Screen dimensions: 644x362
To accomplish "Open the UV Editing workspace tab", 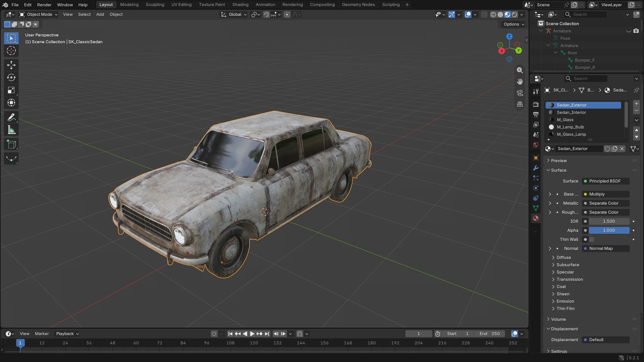I will tap(181, 5).
